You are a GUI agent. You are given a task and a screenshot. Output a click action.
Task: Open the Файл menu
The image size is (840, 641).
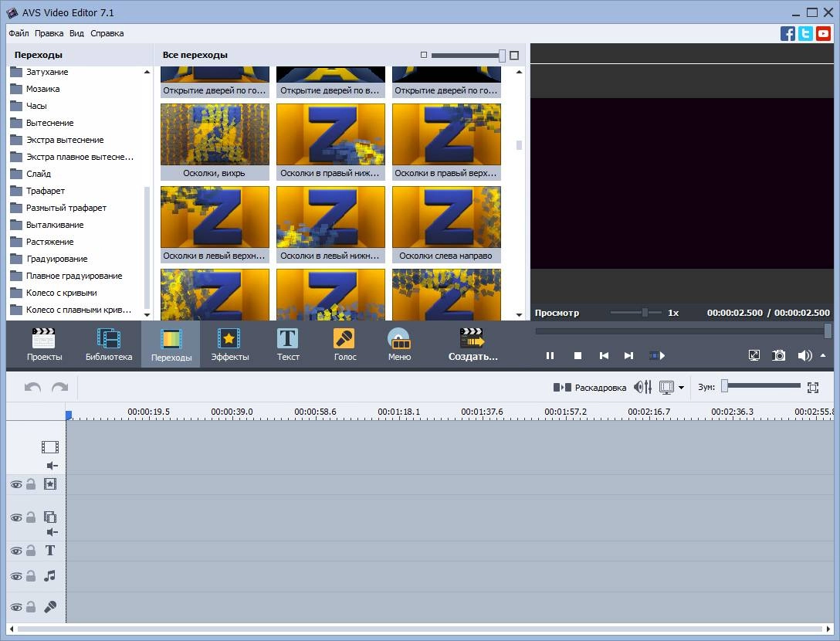click(19, 33)
